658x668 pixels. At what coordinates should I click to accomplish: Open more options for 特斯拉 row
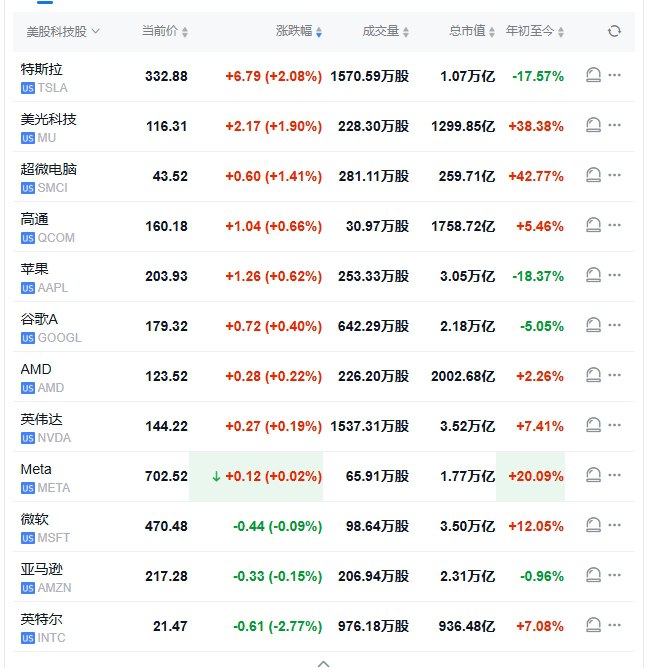tap(614, 75)
